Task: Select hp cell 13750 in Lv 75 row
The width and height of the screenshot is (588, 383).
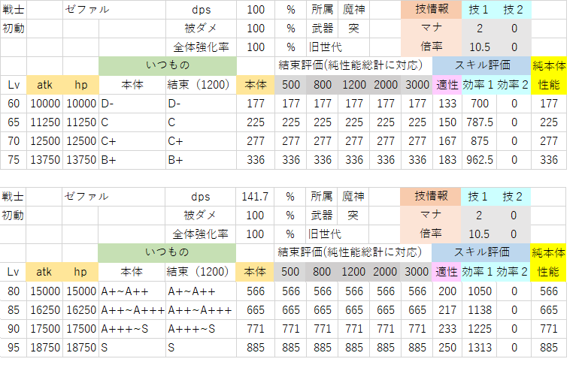Action: (x=81, y=160)
